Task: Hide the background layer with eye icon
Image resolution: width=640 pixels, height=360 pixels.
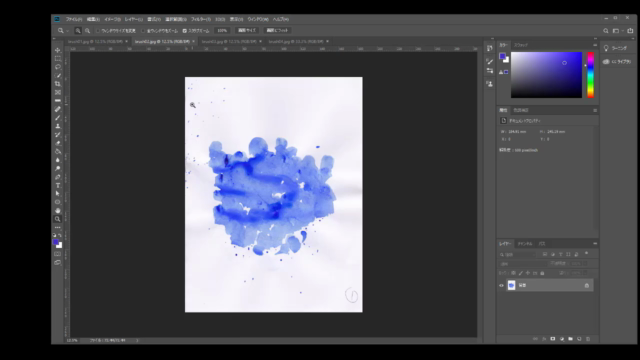Action: coord(501,286)
